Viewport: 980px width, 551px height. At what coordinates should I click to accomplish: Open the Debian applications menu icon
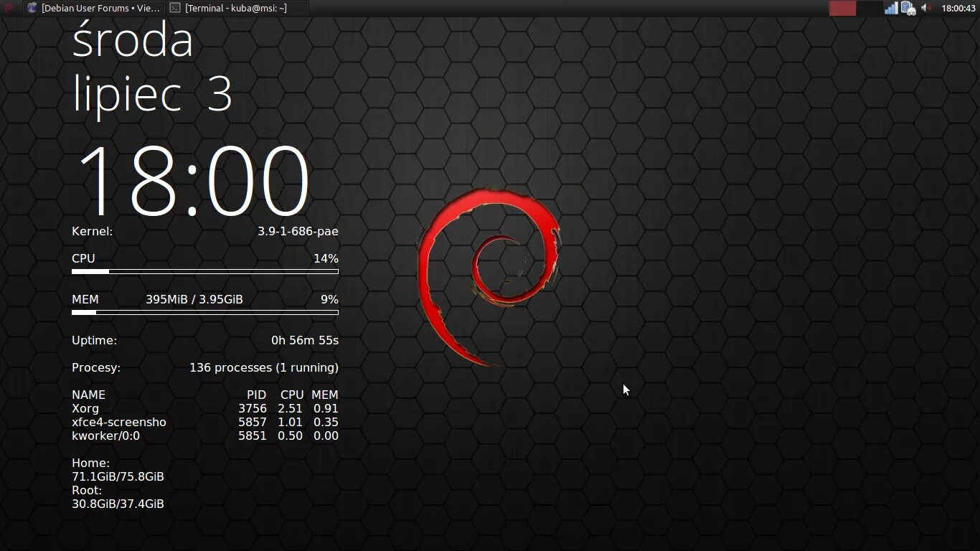click(x=9, y=9)
